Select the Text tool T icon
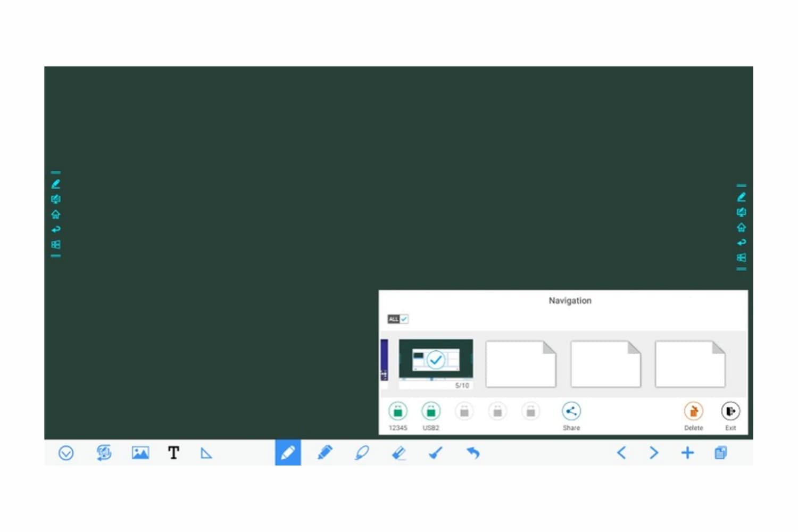Screen dimensions: 798x532 click(173, 453)
